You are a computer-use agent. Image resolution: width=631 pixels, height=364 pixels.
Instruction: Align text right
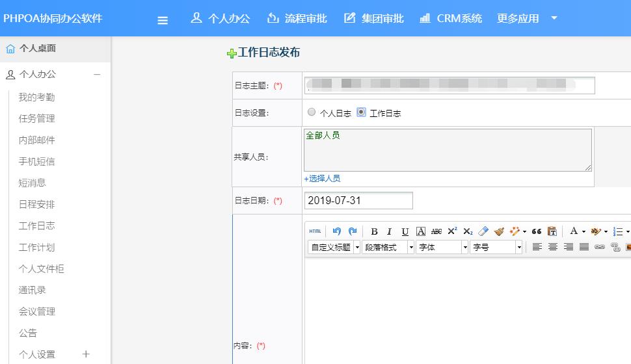(568, 247)
